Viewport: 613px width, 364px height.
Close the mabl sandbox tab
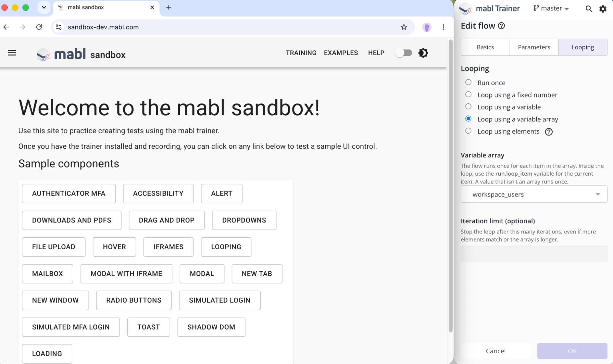152,7
